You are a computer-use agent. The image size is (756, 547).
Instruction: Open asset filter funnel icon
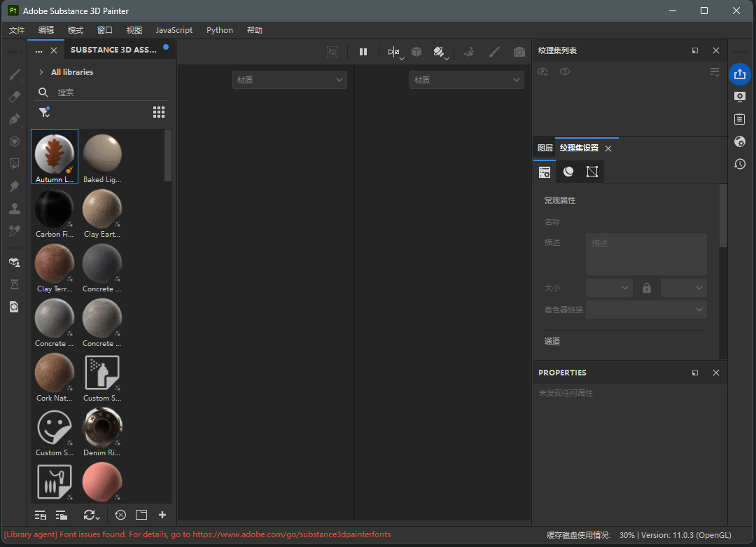tap(44, 112)
